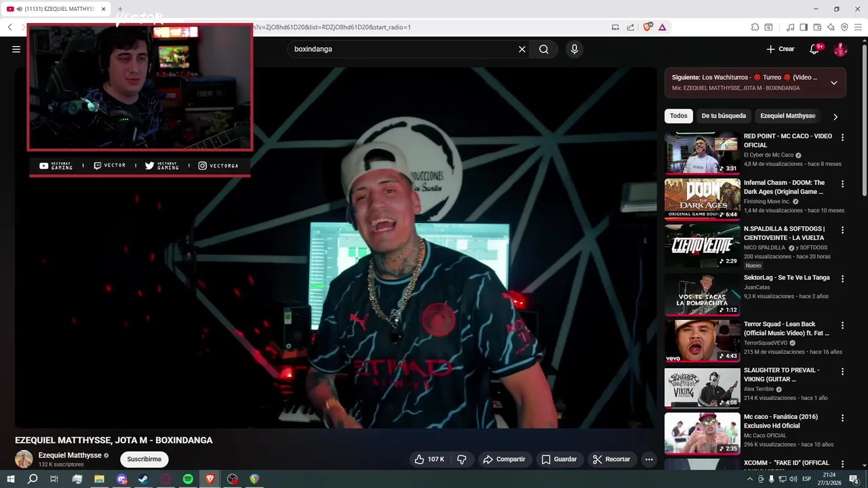Open Spotify from the taskbar
Screen dimensions: 868x488
pyautogui.click(x=188, y=479)
